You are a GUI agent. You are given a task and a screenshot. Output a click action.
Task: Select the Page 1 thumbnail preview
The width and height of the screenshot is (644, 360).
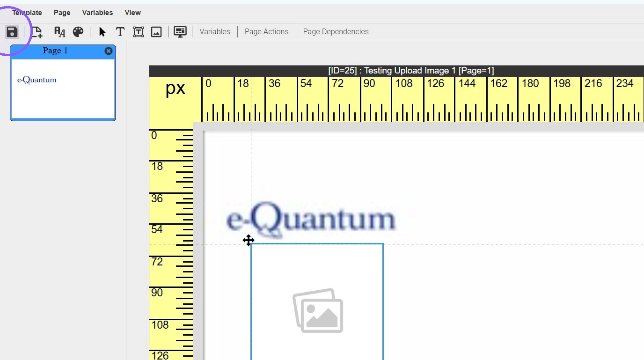63,88
